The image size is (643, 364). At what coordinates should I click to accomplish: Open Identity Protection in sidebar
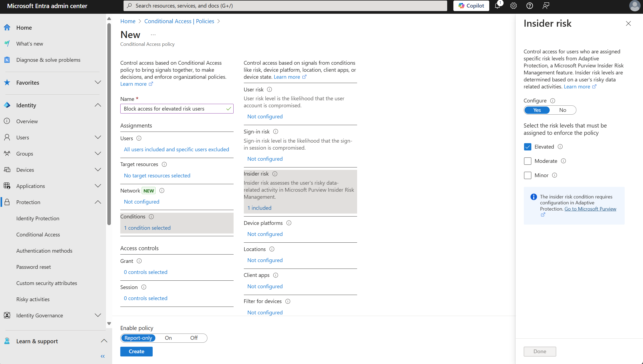click(x=38, y=218)
